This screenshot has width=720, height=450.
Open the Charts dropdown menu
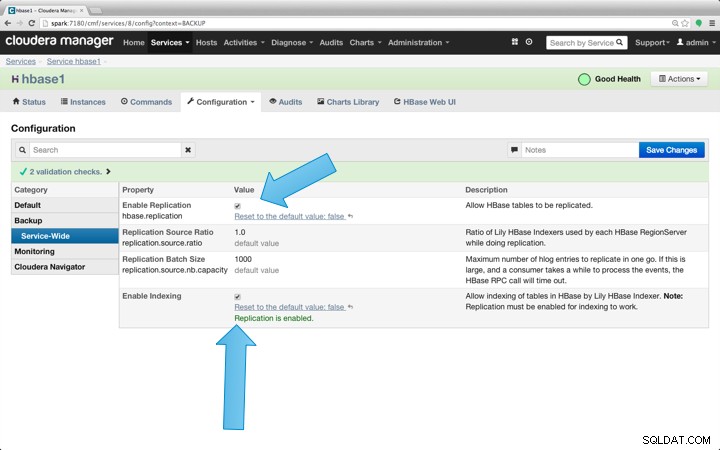tap(366, 42)
